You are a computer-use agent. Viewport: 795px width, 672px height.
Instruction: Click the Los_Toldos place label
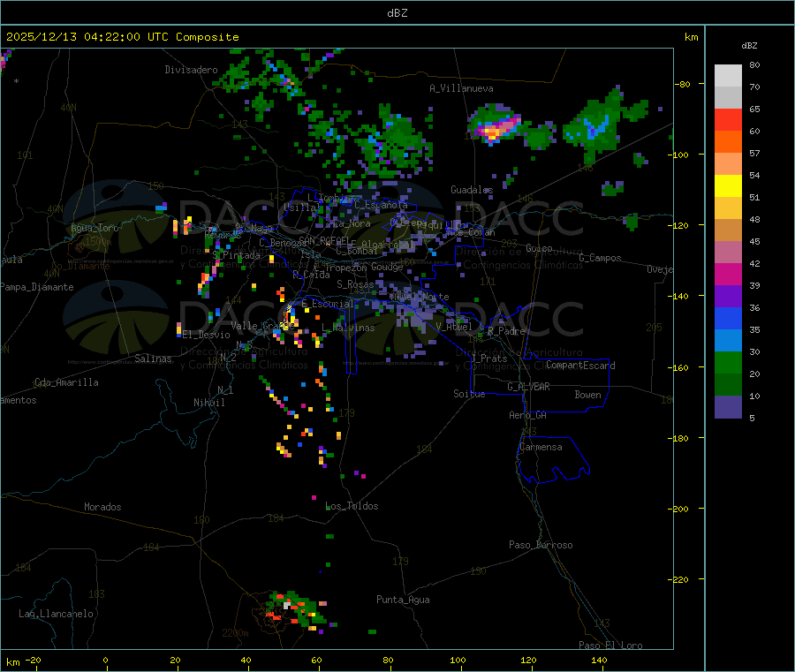(x=352, y=506)
